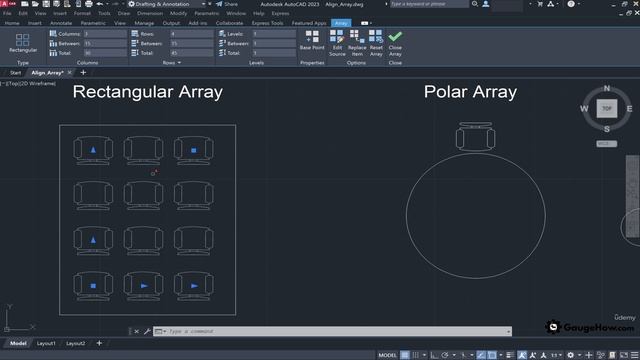Click the customization hamburger icon in status bar

pyautogui.click(x=634, y=355)
